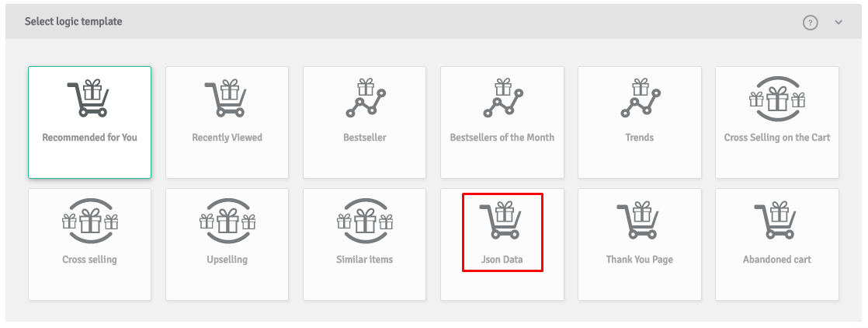Click the Bestseller label text

coord(365,138)
